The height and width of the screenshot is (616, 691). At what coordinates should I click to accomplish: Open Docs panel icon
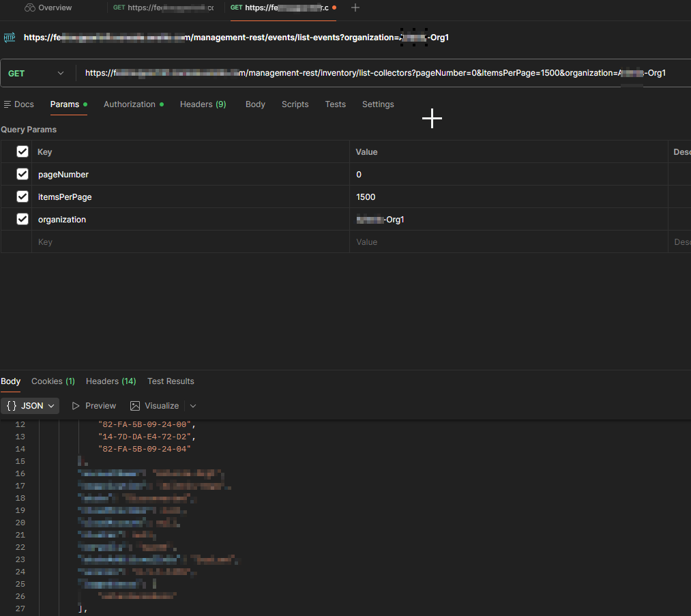tap(7, 104)
